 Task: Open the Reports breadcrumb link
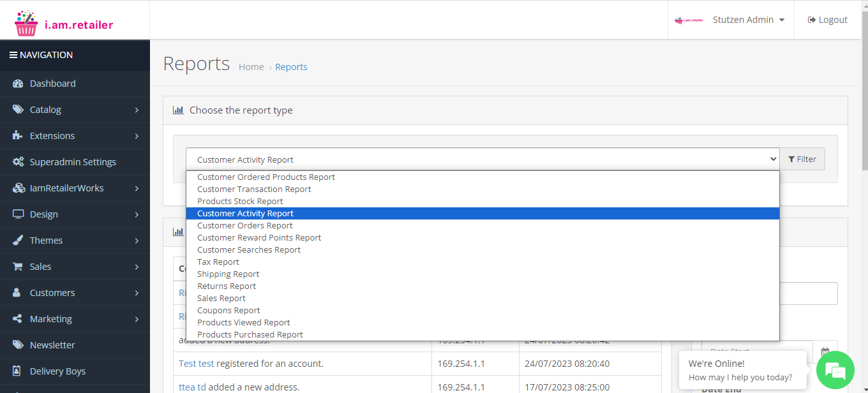[x=291, y=67]
